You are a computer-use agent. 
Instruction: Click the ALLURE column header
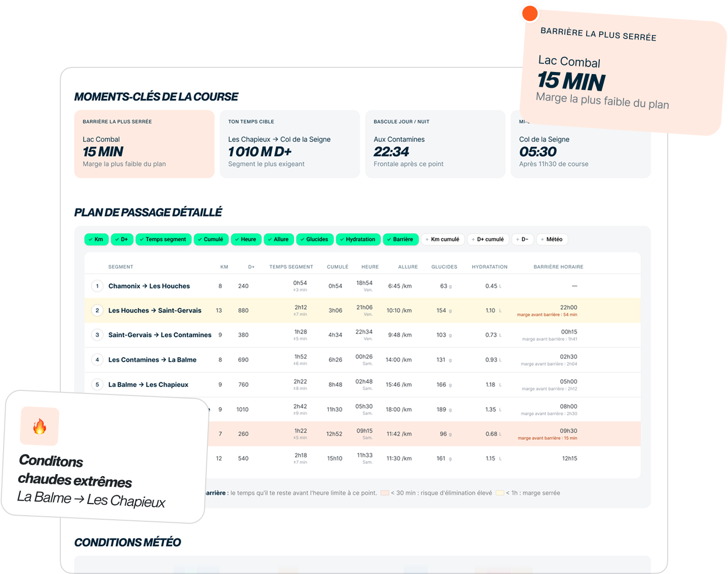(408, 267)
